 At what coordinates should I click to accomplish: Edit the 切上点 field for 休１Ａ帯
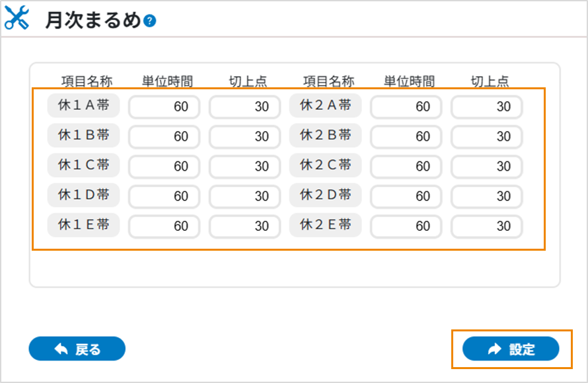tap(244, 106)
